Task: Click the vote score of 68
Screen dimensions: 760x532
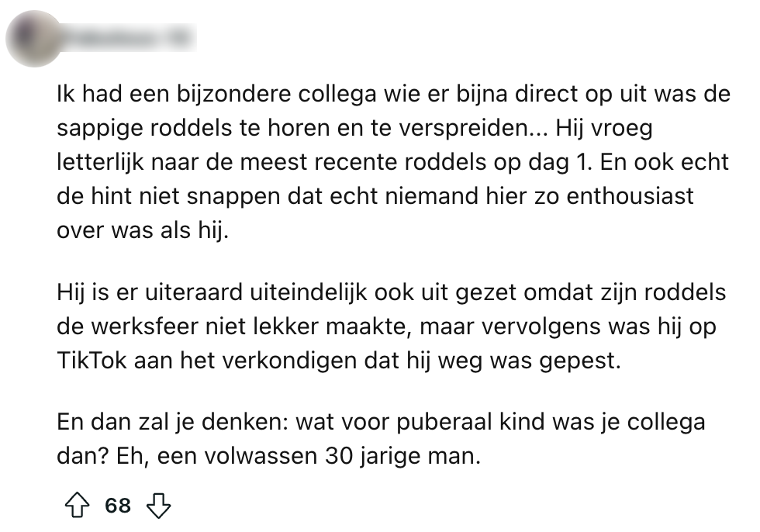Action: point(118,506)
